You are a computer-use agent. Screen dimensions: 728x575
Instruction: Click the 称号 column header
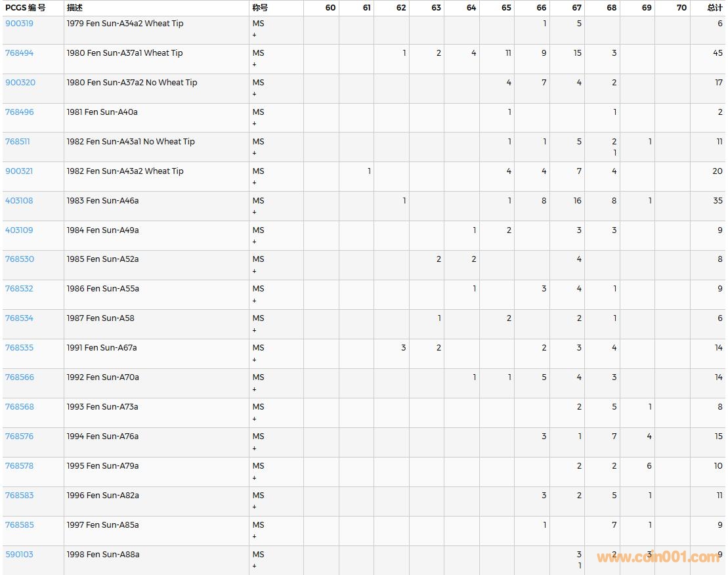[x=260, y=8]
